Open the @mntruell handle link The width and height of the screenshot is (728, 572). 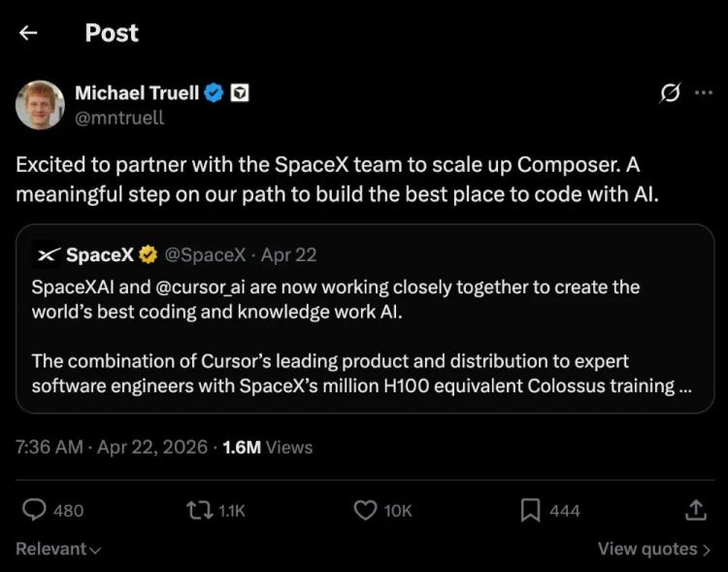pyautogui.click(x=119, y=118)
